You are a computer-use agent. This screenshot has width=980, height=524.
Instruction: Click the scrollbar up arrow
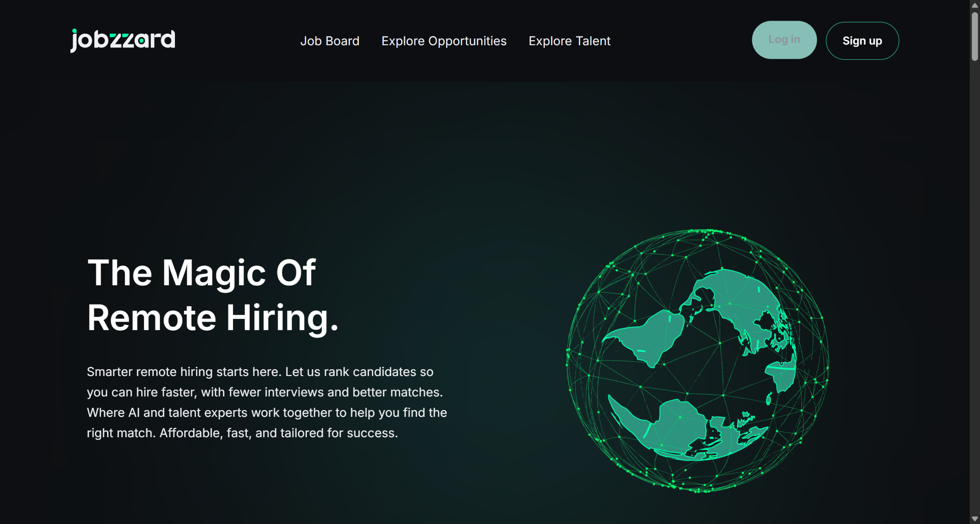975,5
